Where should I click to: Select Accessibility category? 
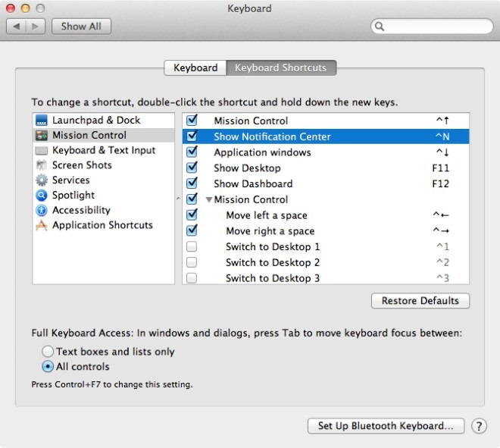[x=103, y=210]
